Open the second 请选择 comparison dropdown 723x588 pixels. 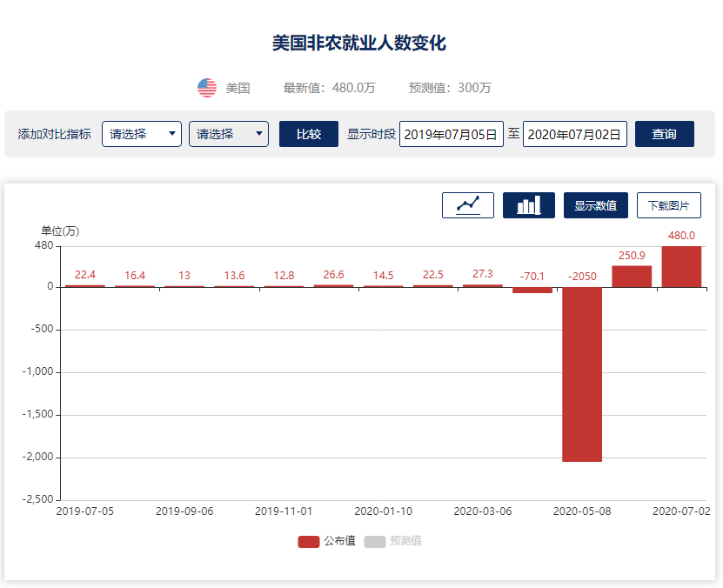tap(229, 134)
